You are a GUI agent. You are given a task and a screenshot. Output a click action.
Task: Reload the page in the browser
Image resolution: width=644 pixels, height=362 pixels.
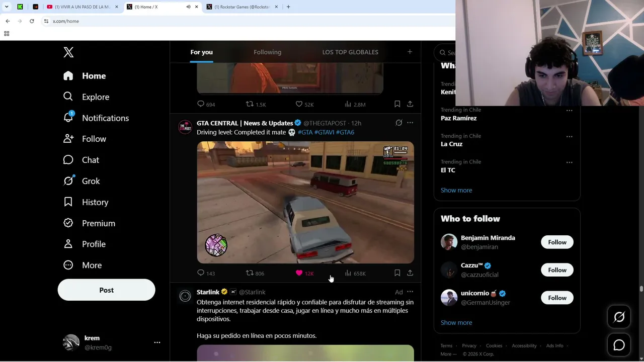[32, 21]
